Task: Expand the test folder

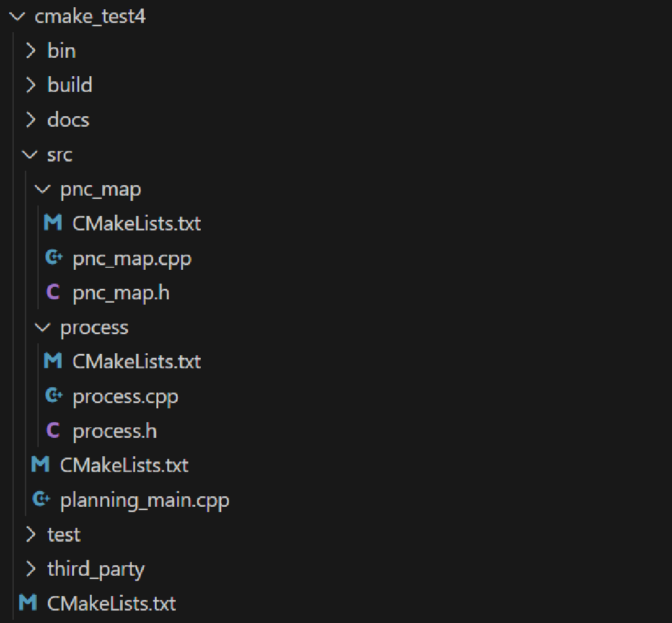Action: (x=30, y=534)
